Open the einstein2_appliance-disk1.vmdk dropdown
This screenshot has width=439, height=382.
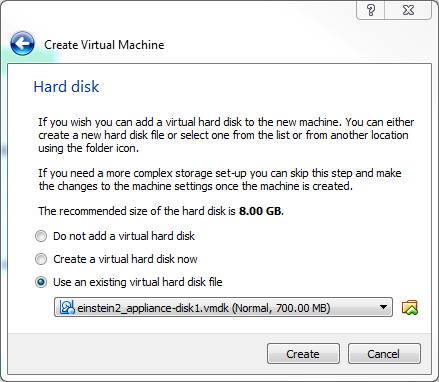tap(223, 307)
